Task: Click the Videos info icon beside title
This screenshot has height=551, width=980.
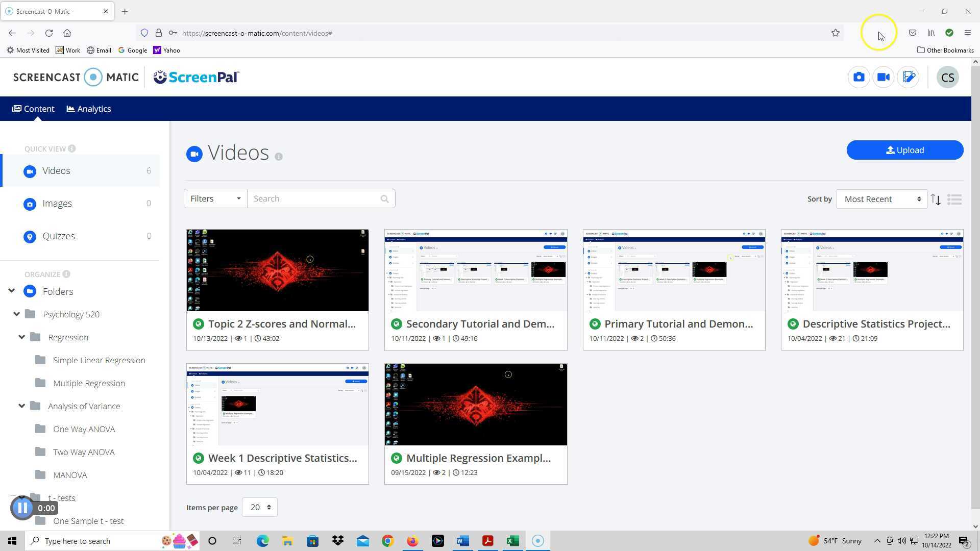Action: pos(279,157)
